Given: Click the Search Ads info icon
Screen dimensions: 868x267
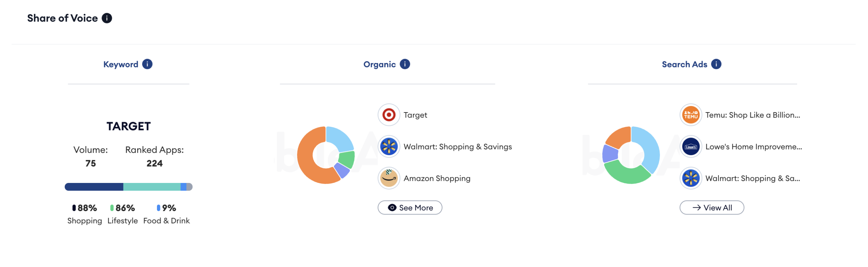Looking at the screenshot, I should tap(716, 64).
